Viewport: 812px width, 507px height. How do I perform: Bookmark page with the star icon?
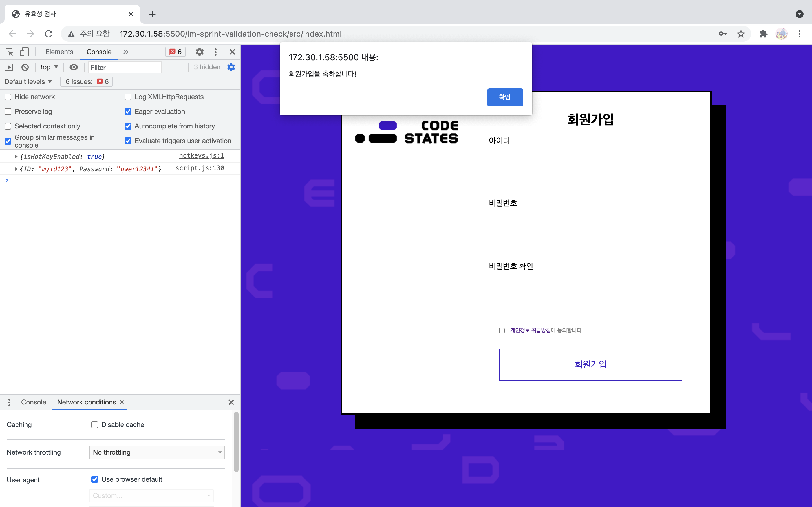tap(741, 34)
